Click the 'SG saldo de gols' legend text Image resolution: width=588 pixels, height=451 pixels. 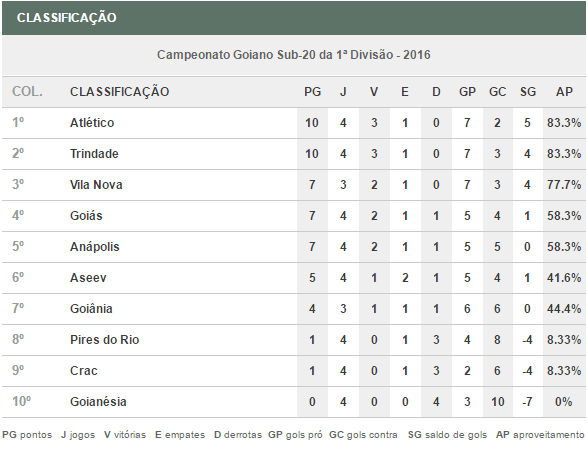[x=447, y=435]
